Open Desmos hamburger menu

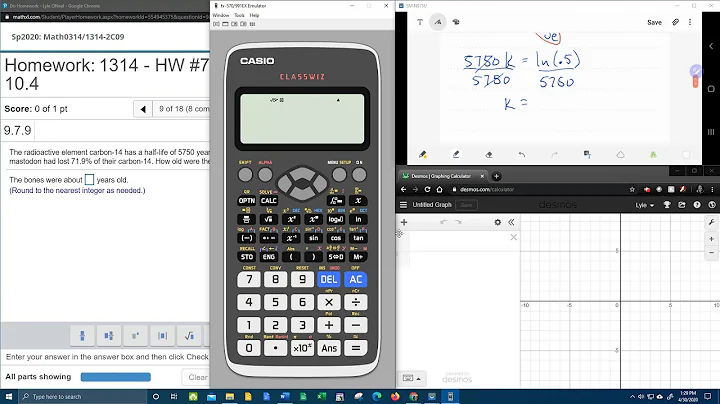click(x=403, y=205)
